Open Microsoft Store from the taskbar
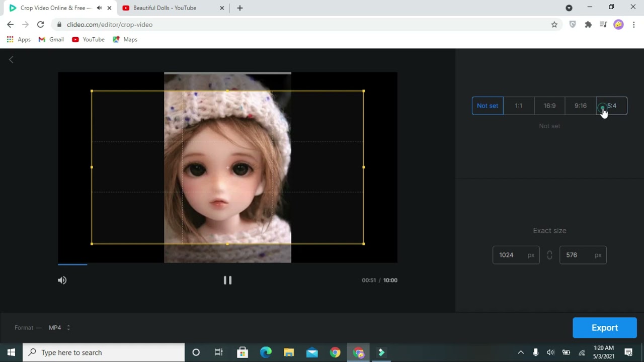Viewport: 644px width, 362px height. (243, 352)
